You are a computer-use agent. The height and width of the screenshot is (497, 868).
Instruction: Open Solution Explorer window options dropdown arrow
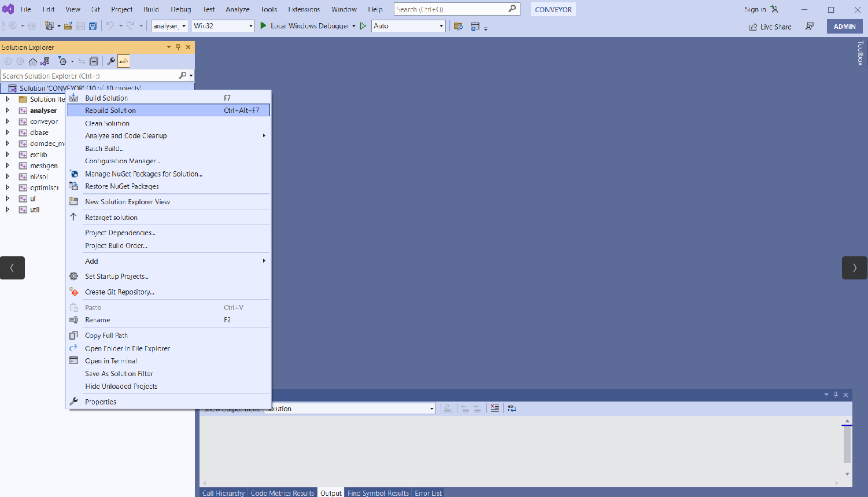pos(169,47)
